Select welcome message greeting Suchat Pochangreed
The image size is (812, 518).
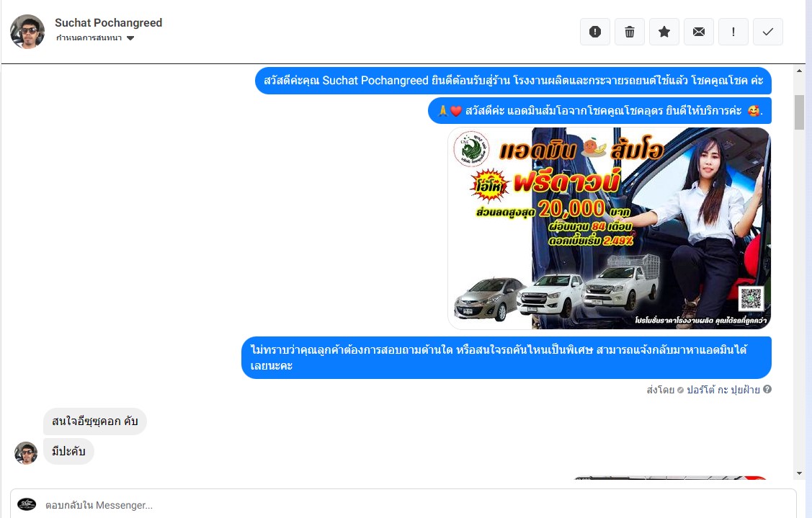[x=513, y=81]
